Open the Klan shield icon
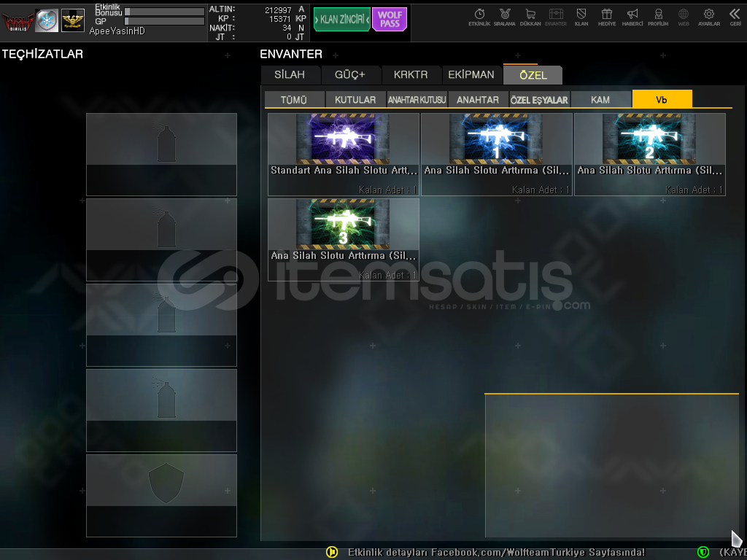 point(581,17)
